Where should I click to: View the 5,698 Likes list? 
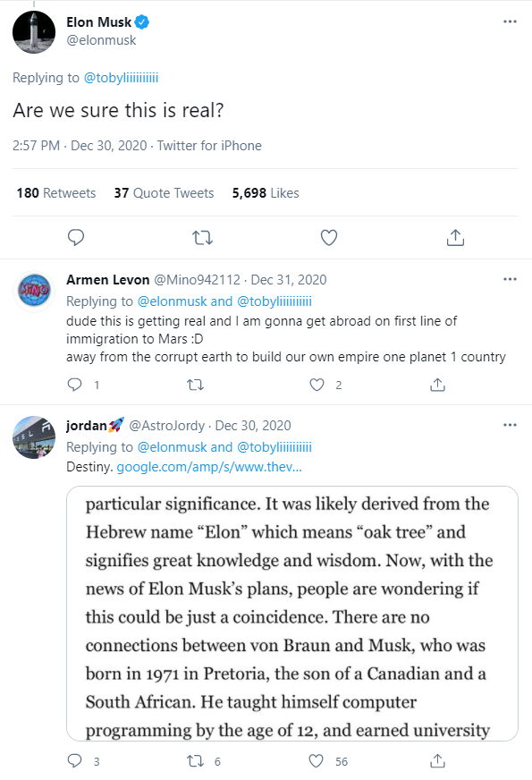[266, 193]
